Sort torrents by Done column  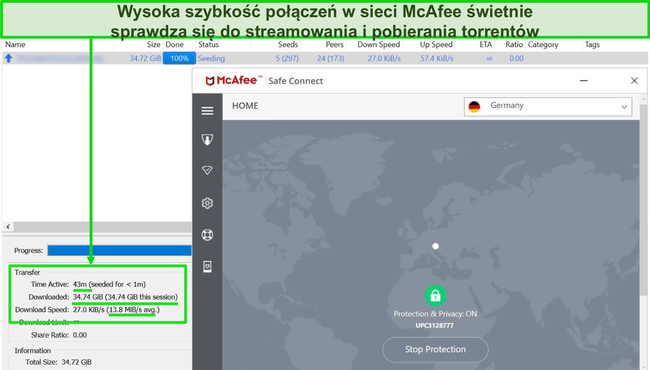coord(175,45)
